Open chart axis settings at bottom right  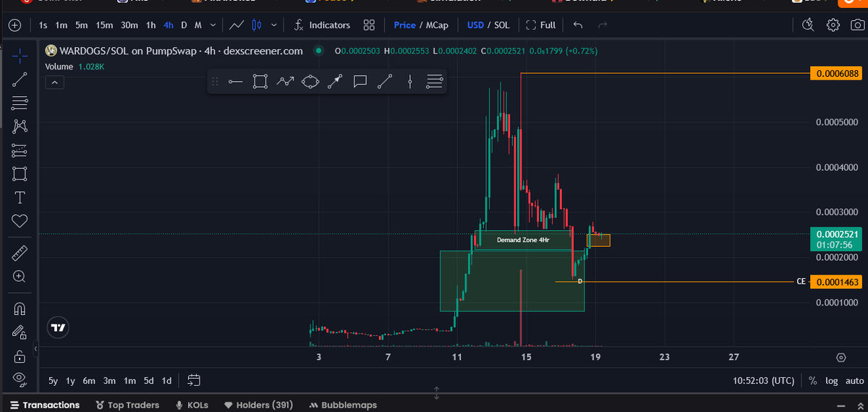point(841,357)
